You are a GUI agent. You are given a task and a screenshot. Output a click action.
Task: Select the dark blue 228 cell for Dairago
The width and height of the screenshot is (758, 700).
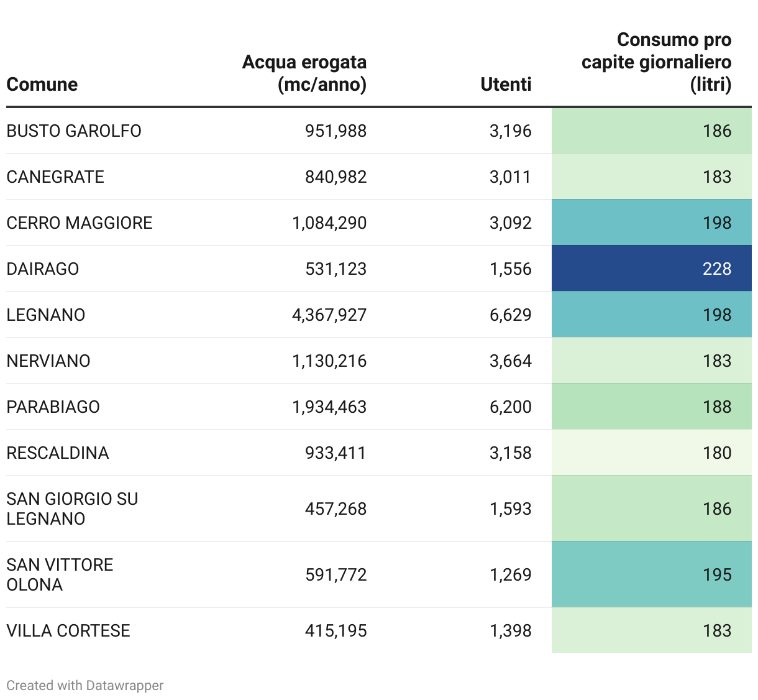(651, 269)
